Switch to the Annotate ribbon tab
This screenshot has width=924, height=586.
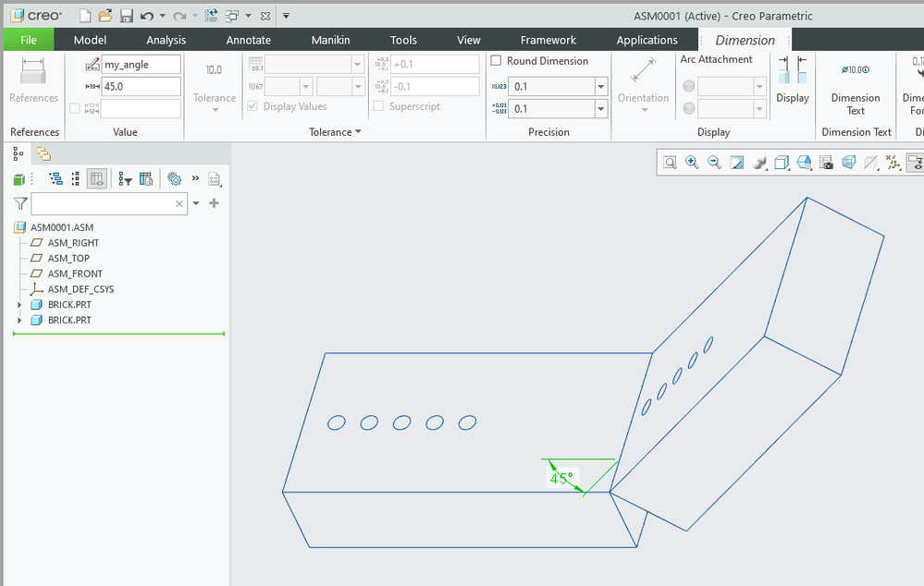click(x=249, y=40)
